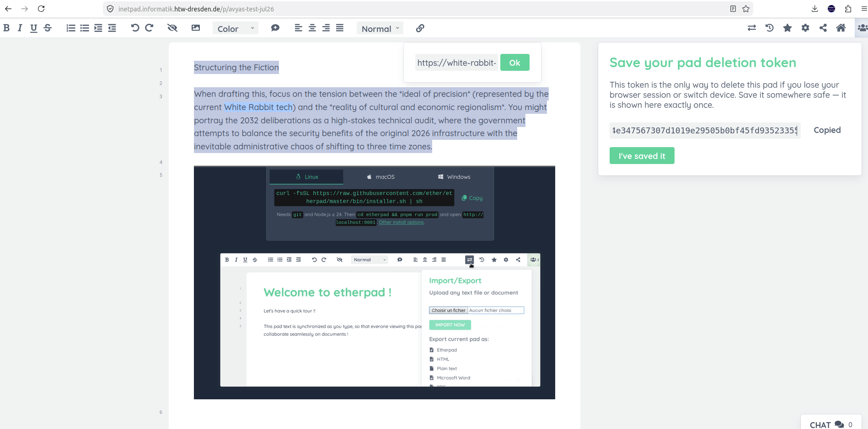
Task: Click the insert hyperlink icon
Action: tap(420, 28)
